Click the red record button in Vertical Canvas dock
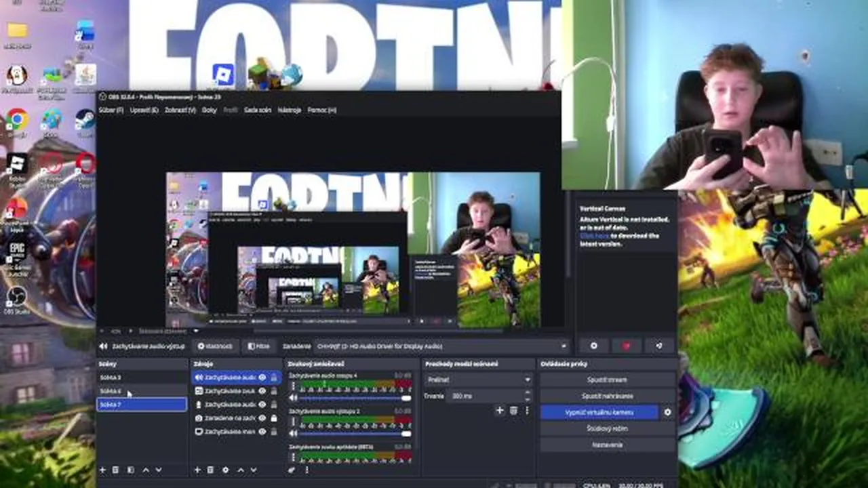This screenshot has width=868, height=488. coord(626,346)
